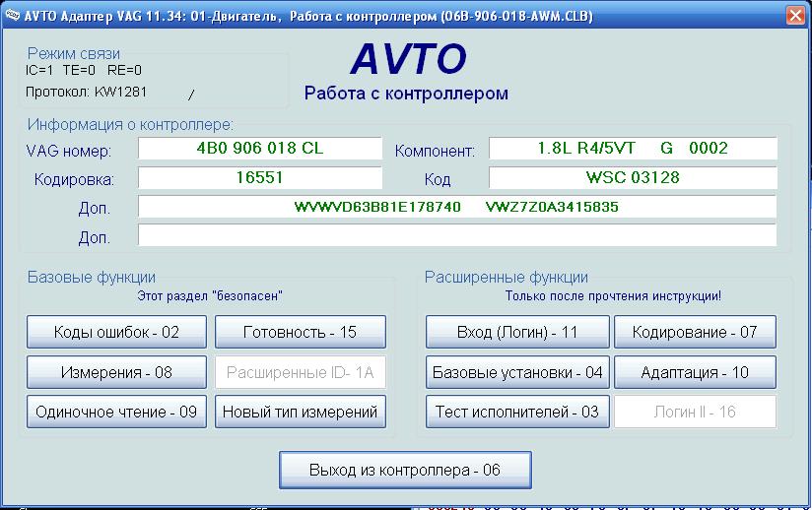The width and height of the screenshot is (812, 510).
Task: Click Этот раздел "безопасен" note
Action: click(210, 296)
